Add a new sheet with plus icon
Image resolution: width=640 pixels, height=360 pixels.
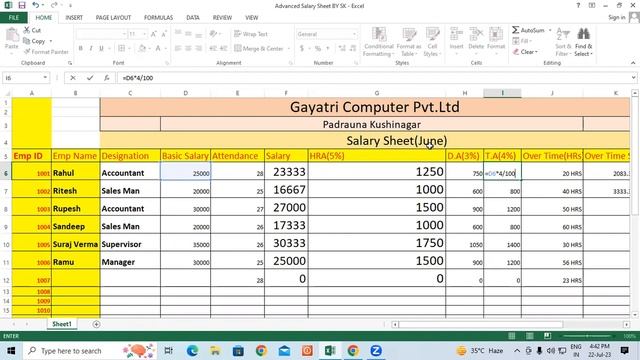coord(96,324)
